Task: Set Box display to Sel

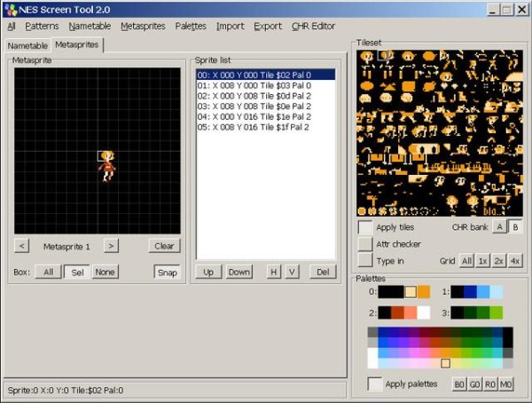Action: [x=77, y=273]
